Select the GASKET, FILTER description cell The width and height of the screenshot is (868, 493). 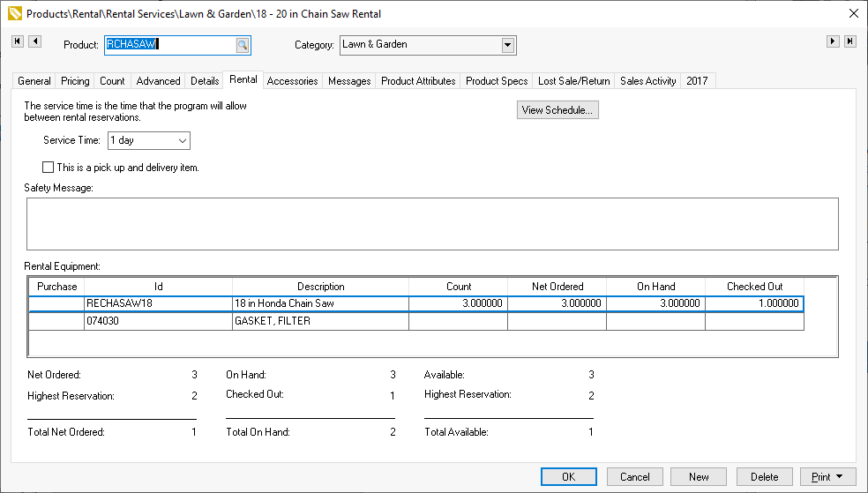pyautogui.click(x=320, y=322)
